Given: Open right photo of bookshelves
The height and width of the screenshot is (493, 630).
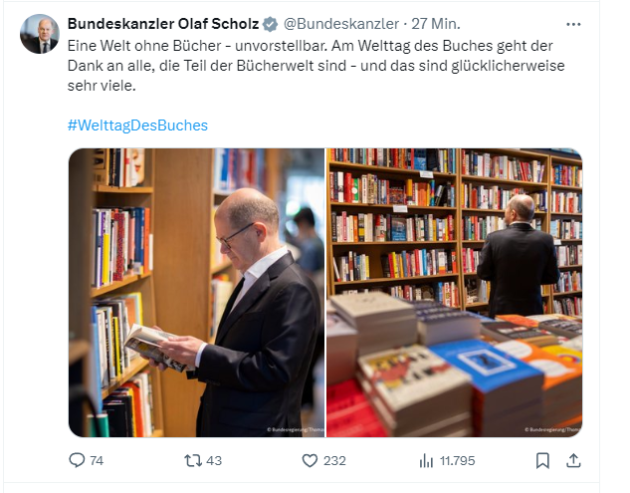Looking at the screenshot, I should pyautogui.click(x=454, y=293).
